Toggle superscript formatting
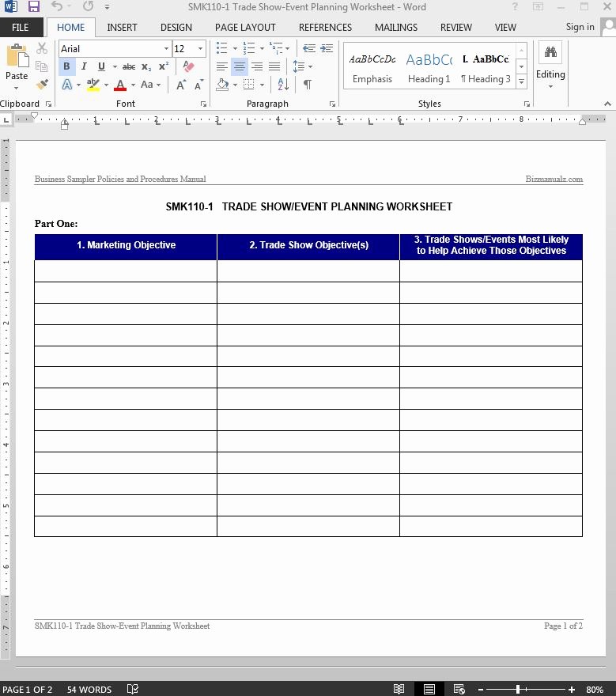The height and width of the screenshot is (696, 616). (x=164, y=66)
